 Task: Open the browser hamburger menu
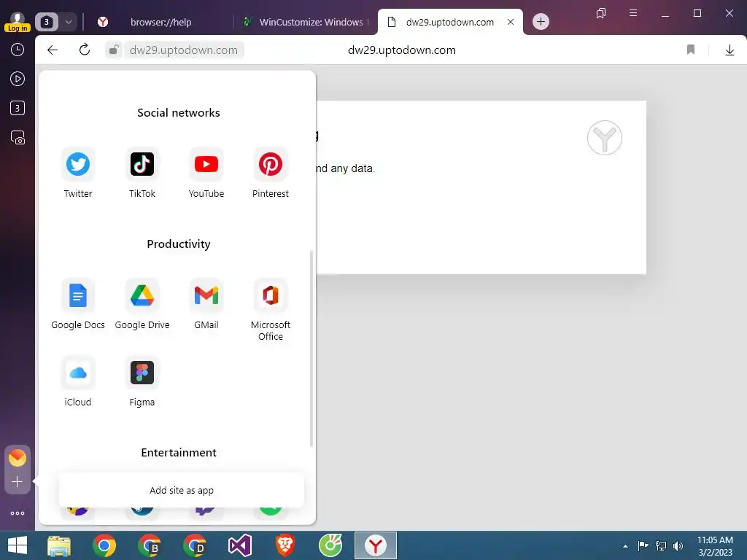(x=633, y=13)
